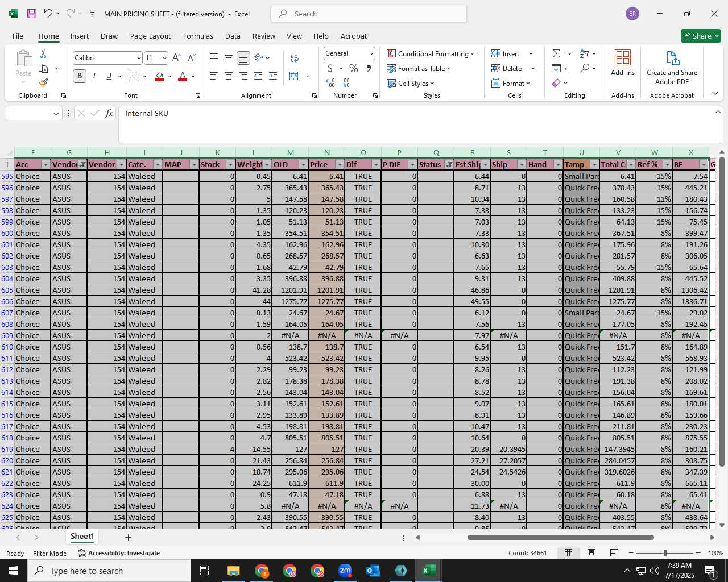Click the Sort & Filter icon

585,53
